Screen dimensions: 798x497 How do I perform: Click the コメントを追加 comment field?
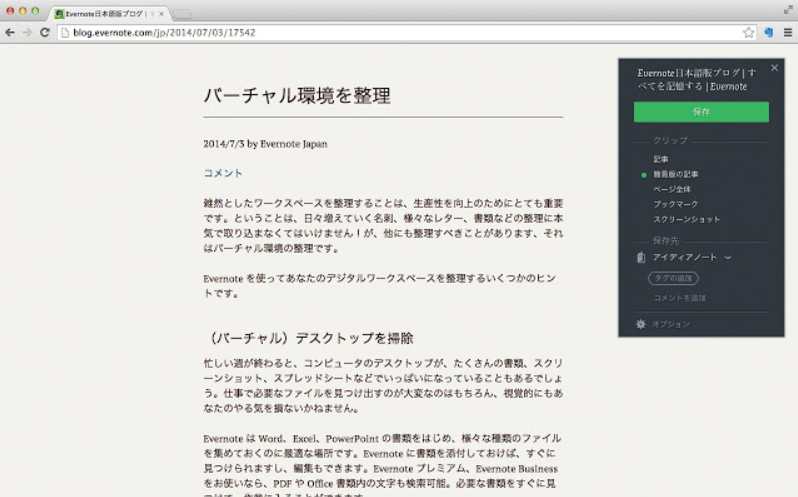(x=679, y=298)
